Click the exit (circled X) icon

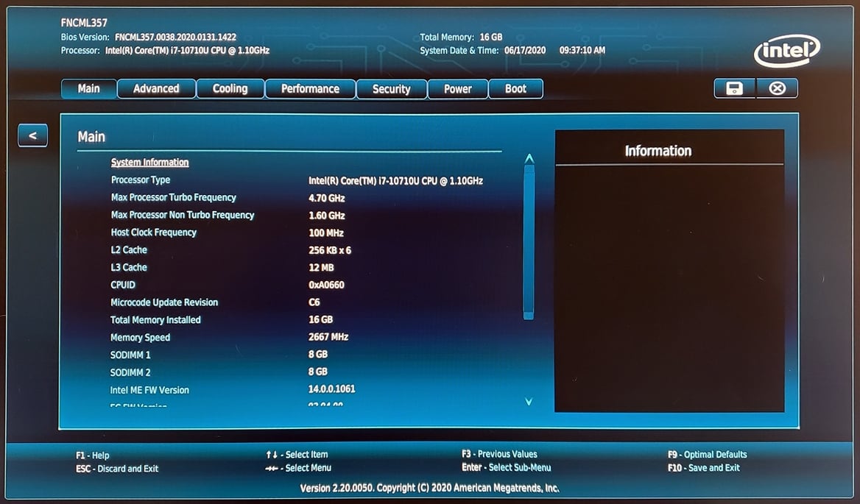tap(778, 88)
